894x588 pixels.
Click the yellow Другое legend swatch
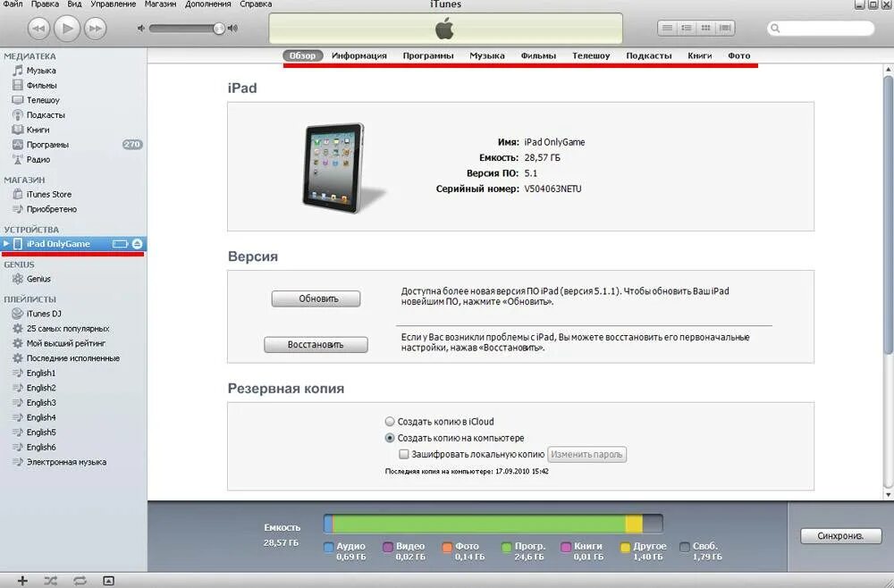(626, 548)
